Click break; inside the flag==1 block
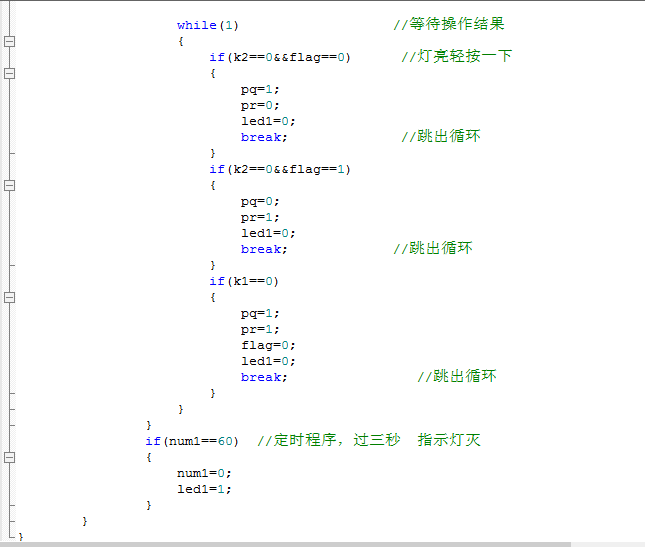Image resolution: width=645 pixels, height=547 pixels. click(264, 249)
